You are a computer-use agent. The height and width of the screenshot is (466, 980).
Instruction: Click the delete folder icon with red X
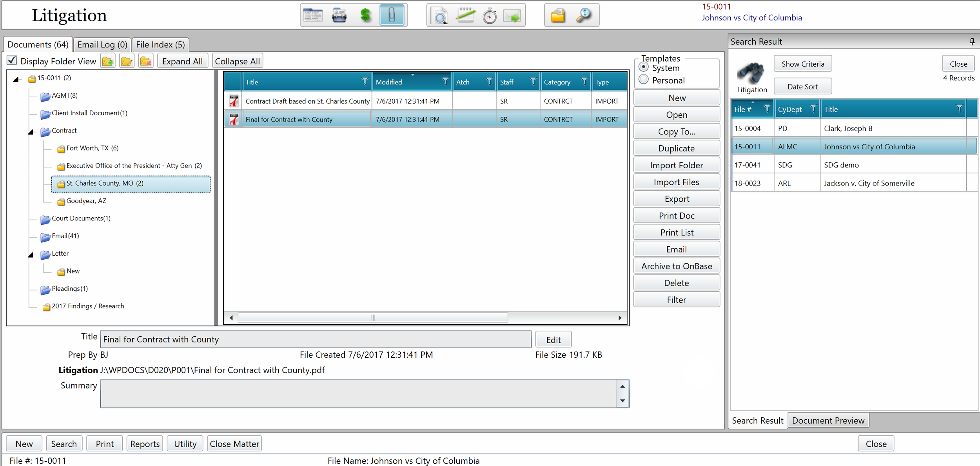coord(146,61)
